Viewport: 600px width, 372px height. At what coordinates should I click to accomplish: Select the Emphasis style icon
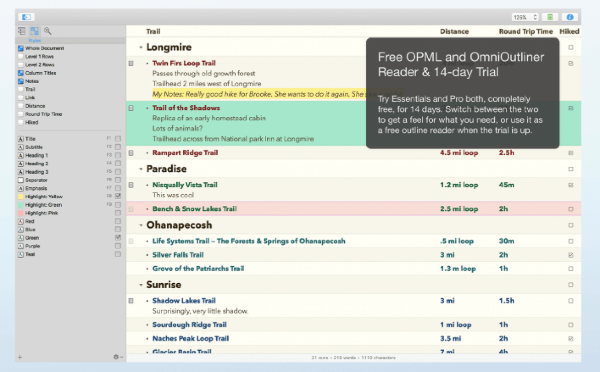coord(21,188)
